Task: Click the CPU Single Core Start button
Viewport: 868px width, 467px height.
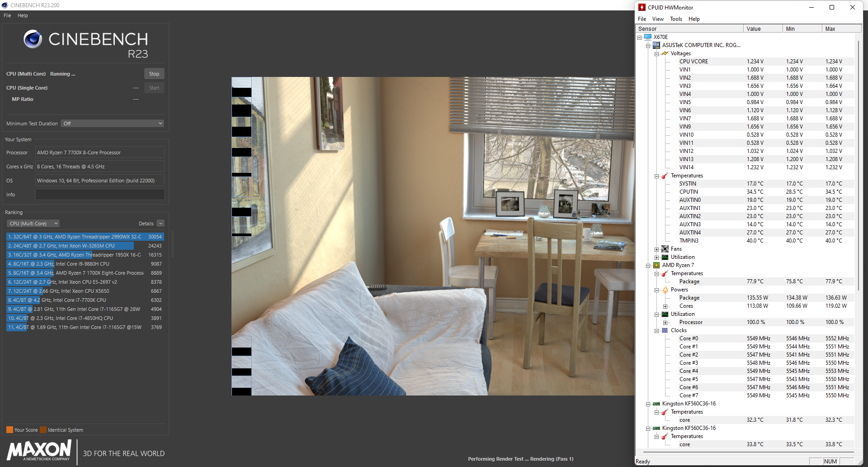Action: click(x=154, y=88)
